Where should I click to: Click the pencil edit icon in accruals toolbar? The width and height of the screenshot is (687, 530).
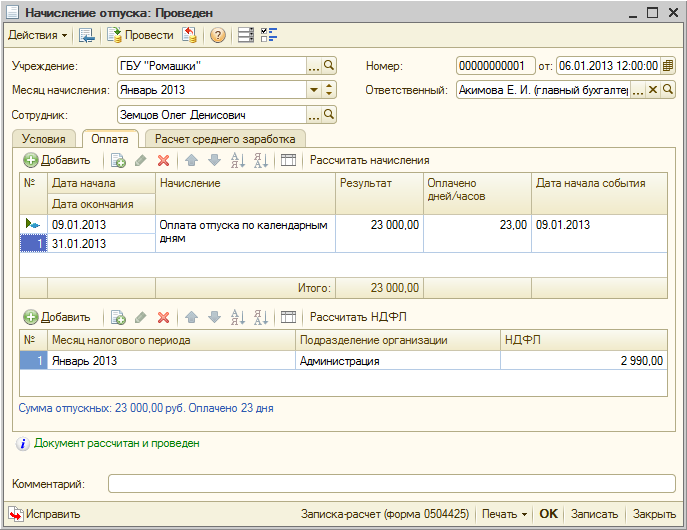tap(141, 160)
